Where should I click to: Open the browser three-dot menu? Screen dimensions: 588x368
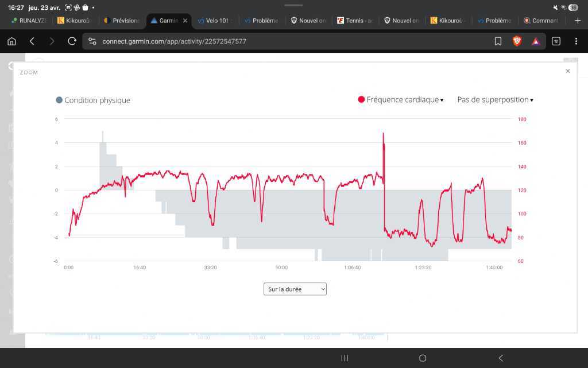tap(576, 41)
